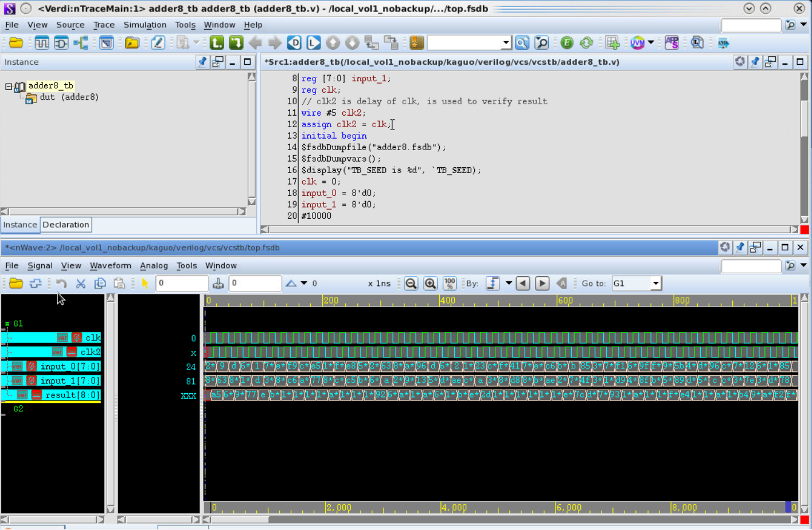Open the Simulation menu
The height and width of the screenshot is (530, 812).
145,25
